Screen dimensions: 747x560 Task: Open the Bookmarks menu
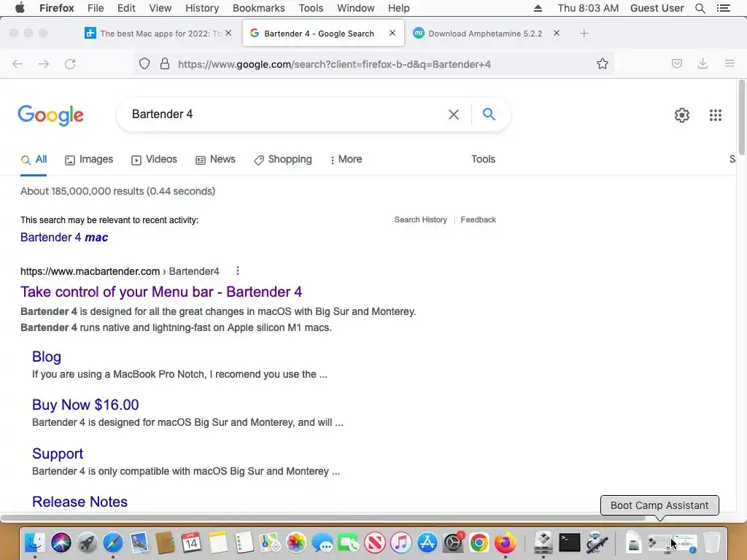[259, 8]
